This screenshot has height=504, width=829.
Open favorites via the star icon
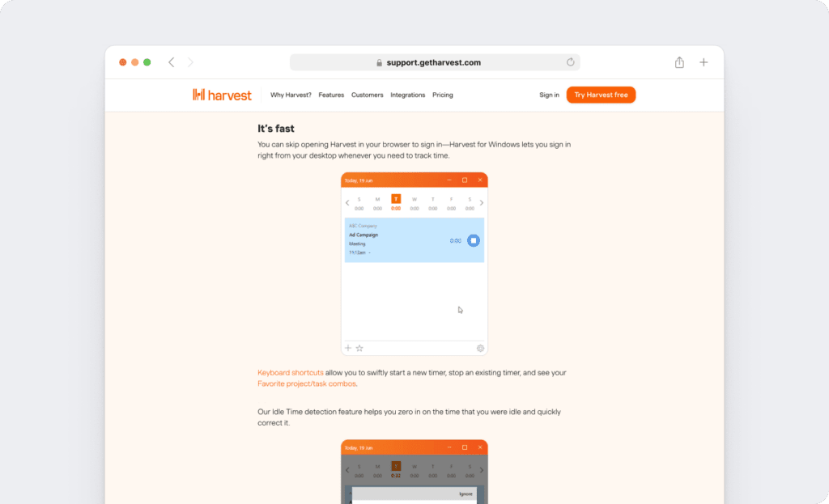tap(359, 348)
